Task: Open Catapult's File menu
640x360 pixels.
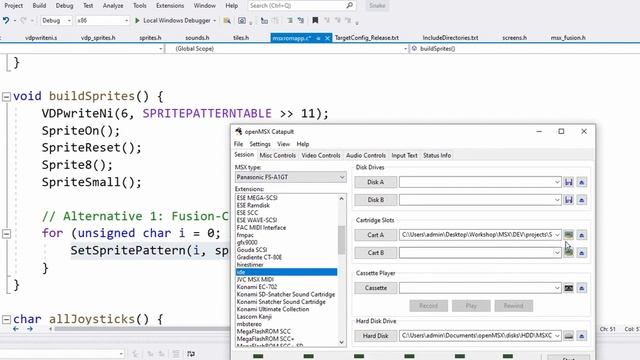Action: coord(238,144)
